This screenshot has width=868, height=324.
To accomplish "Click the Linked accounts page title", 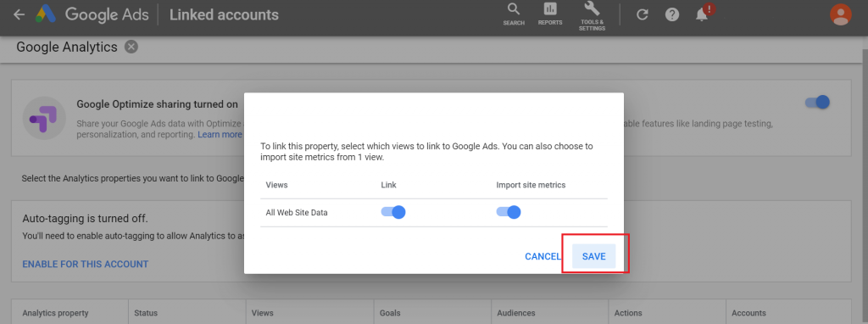I will 224,14.
